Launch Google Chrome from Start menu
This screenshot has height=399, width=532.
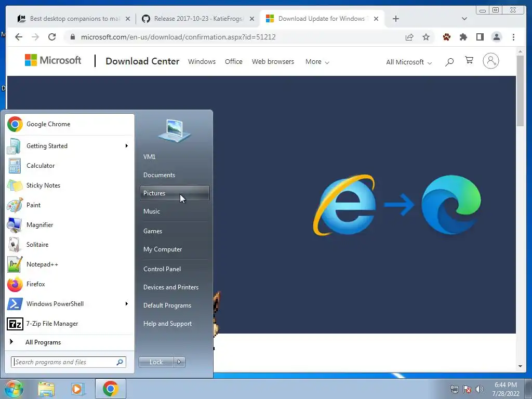(x=70, y=124)
